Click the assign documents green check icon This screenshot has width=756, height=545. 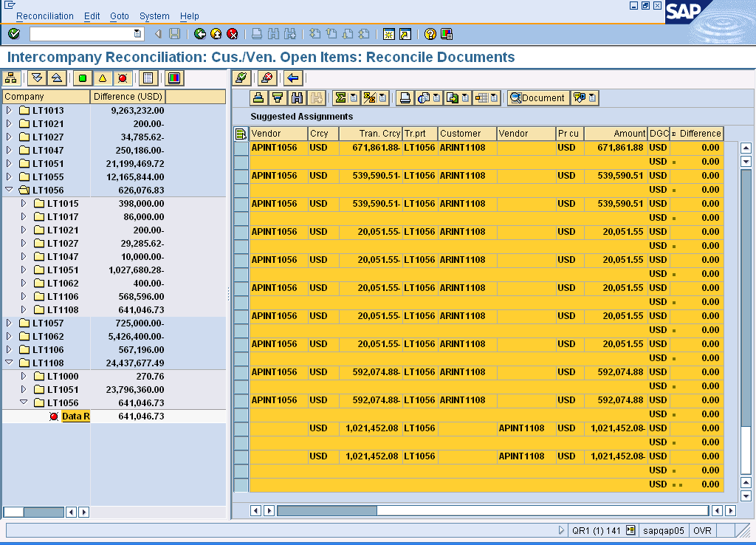[x=241, y=78]
